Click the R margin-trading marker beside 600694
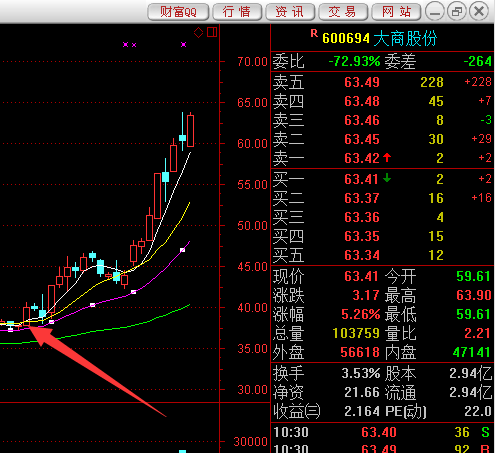Screen dimensions: 495x453 (x=314, y=33)
